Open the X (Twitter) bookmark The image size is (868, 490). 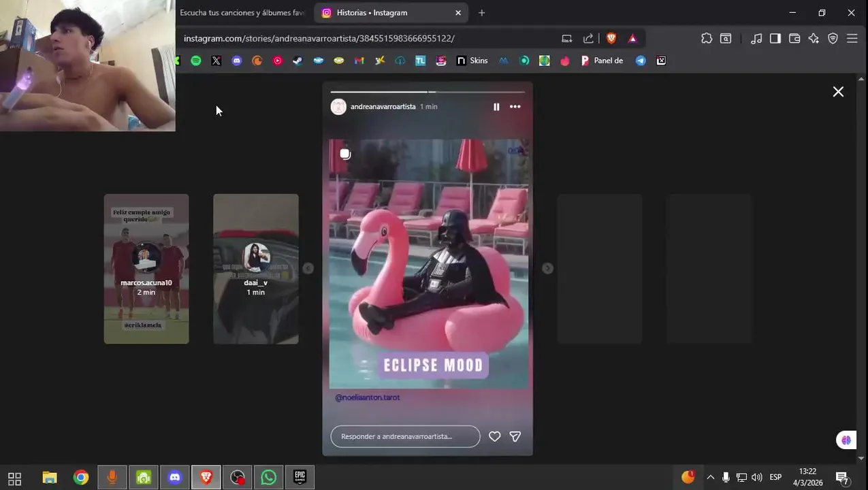click(x=216, y=61)
